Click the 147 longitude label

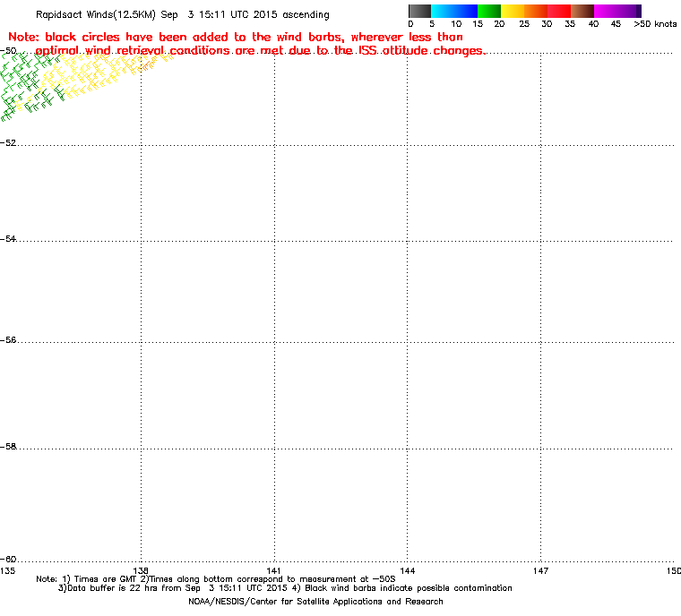540,570
